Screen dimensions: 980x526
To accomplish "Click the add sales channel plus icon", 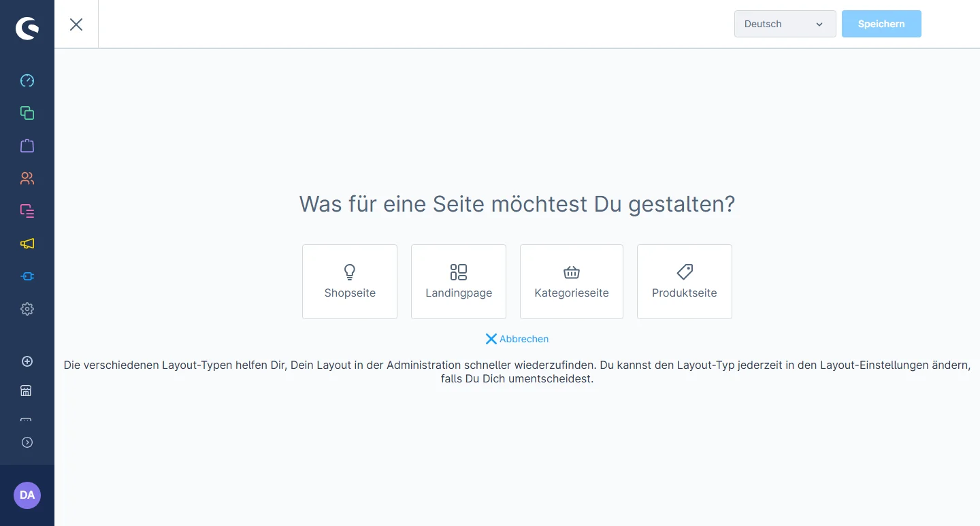I will [x=27, y=361].
